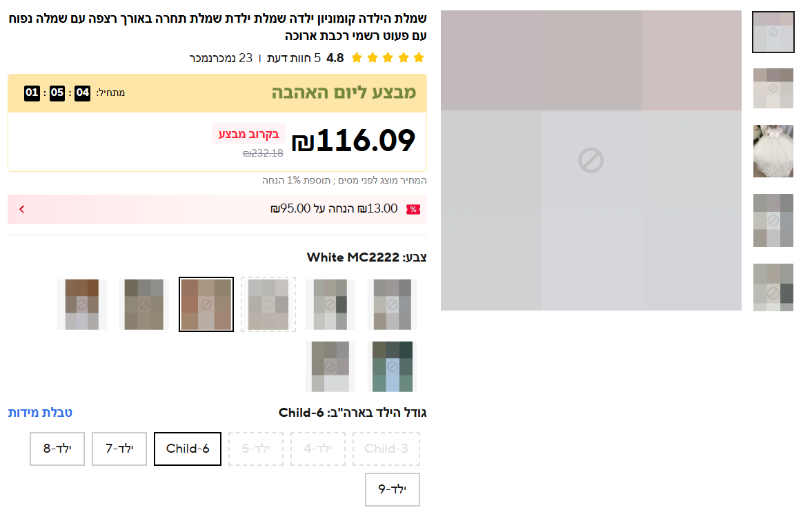
Task: Open the second gallery thumbnail
Action: click(x=773, y=88)
